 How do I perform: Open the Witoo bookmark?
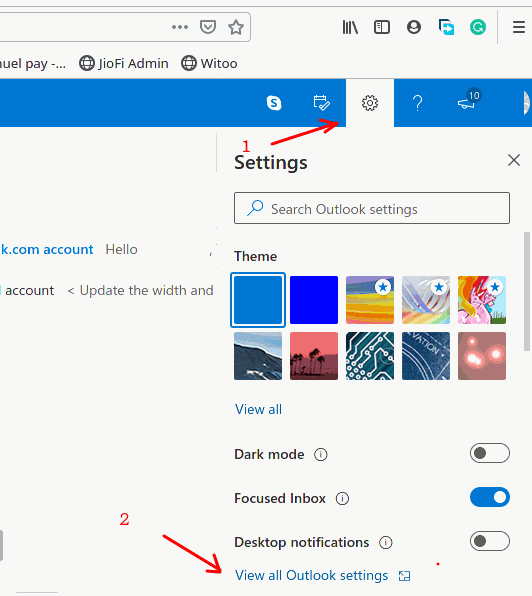(209, 63)
